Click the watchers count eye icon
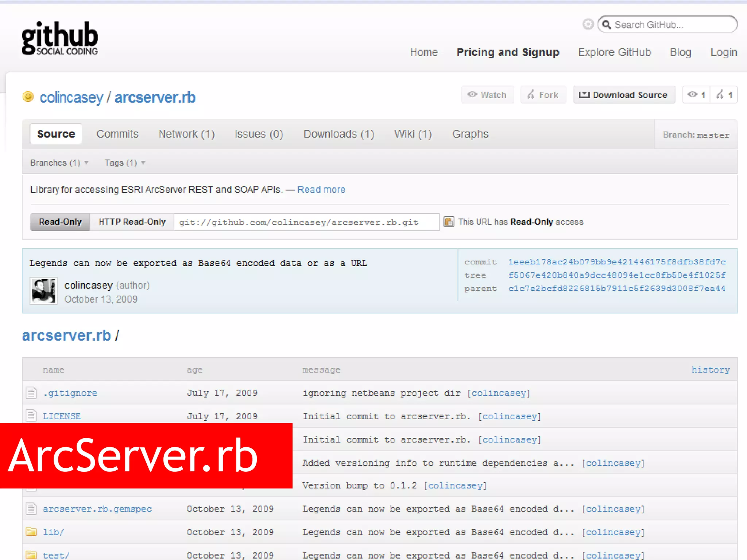 (692, 95)
